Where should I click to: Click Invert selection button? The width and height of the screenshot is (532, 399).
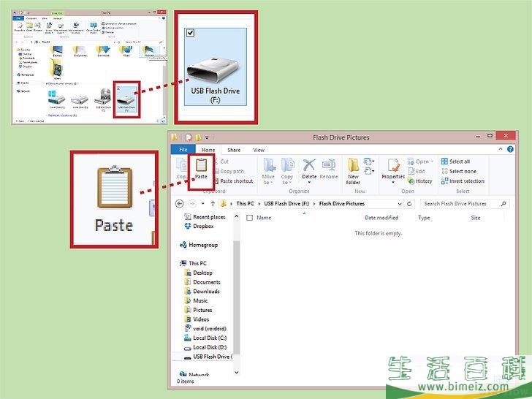[x=465, y=181]
